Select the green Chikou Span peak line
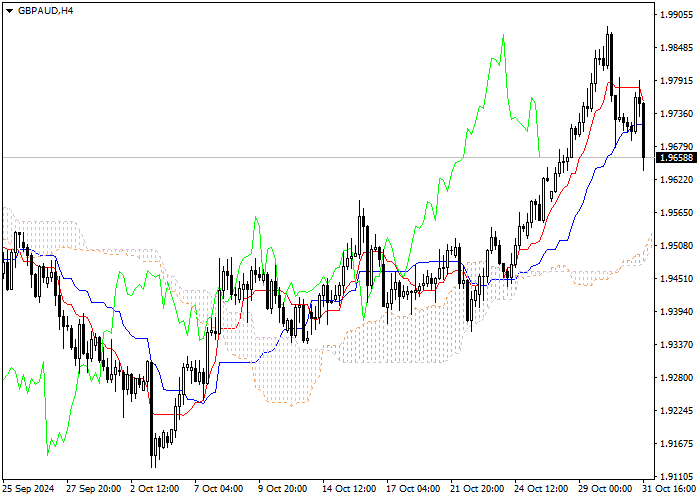The image size is (700, 500). 503,36
